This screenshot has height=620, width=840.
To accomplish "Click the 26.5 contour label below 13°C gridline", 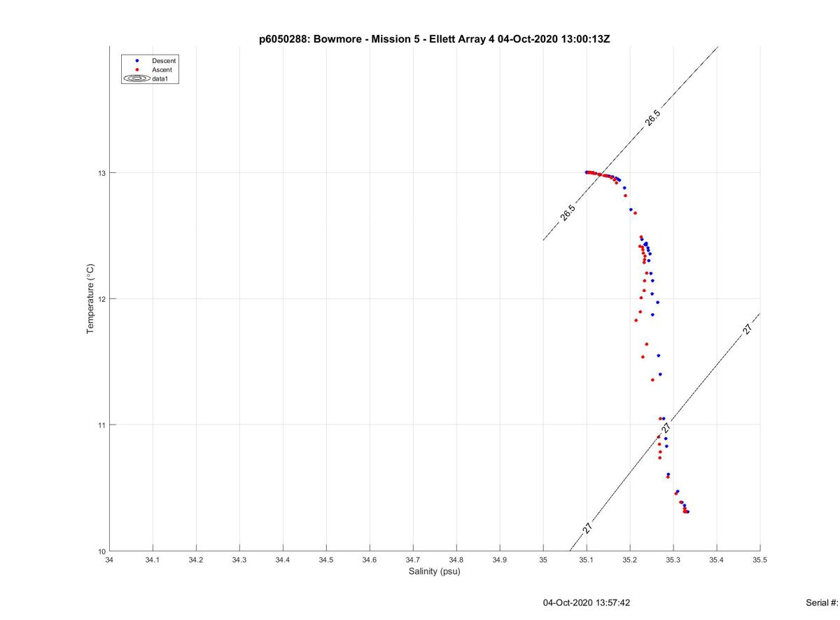I will [x=568, y=213].
